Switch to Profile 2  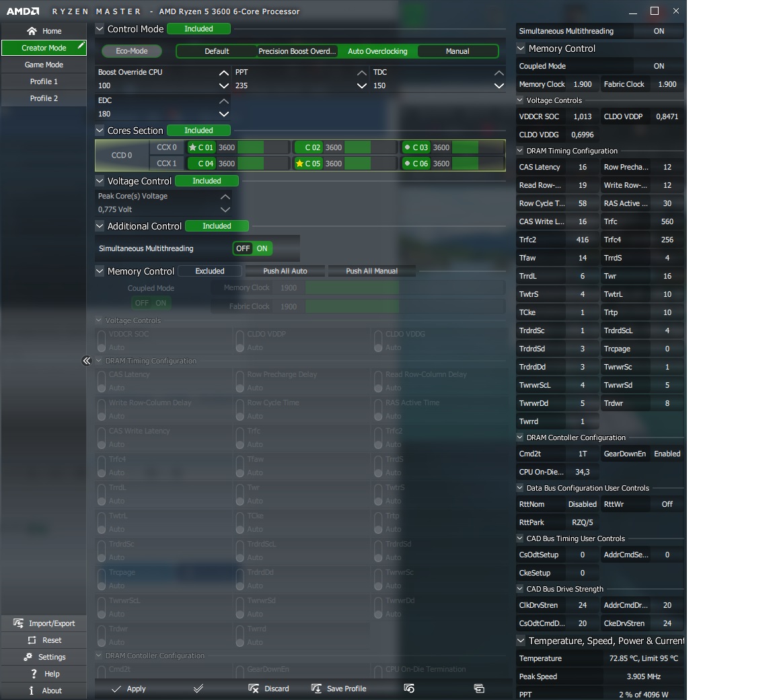click(x=44, y=98)
